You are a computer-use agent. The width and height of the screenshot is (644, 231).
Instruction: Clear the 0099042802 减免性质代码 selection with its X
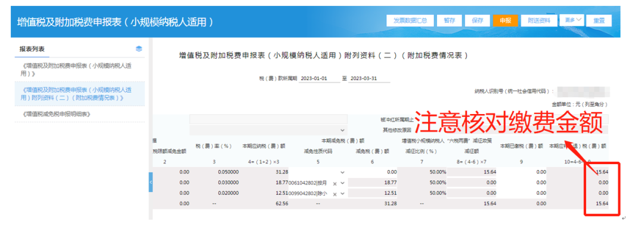point(335,194)
